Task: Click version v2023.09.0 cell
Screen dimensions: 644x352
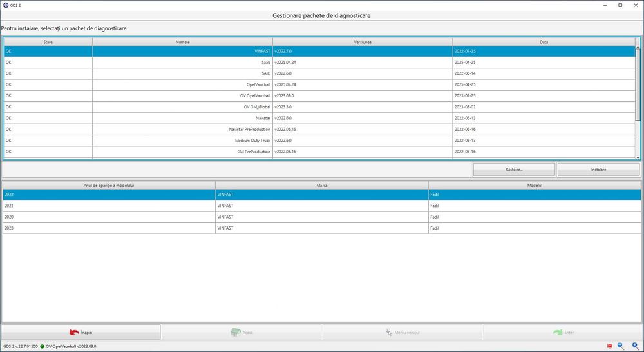Action: tap(363, 96)
